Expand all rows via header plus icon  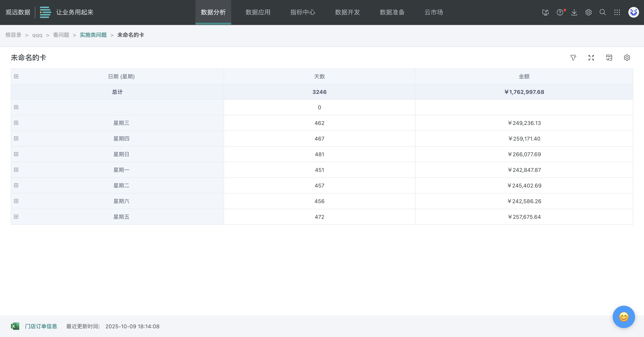[x=16, y=76]
